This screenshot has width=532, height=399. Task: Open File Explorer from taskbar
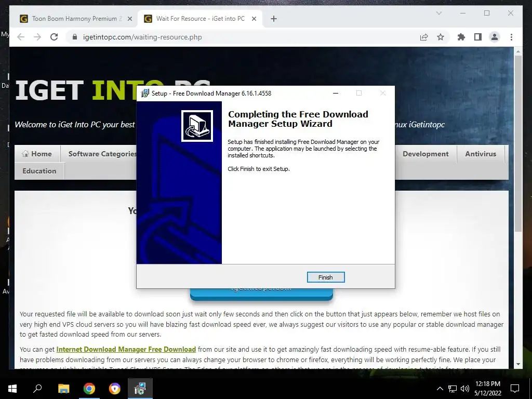(63, 389)
